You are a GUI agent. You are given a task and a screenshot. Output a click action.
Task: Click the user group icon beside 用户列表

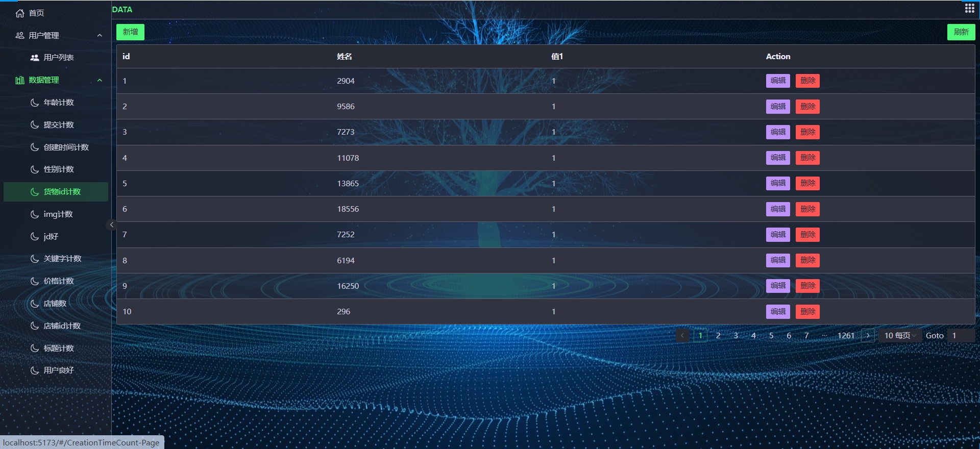pos(35,58)
